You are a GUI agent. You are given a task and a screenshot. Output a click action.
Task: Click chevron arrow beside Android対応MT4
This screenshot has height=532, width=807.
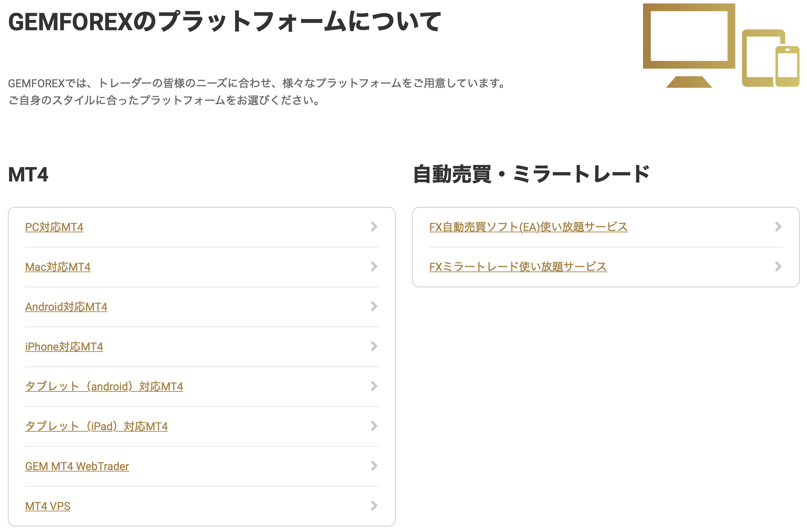[374, 306]
